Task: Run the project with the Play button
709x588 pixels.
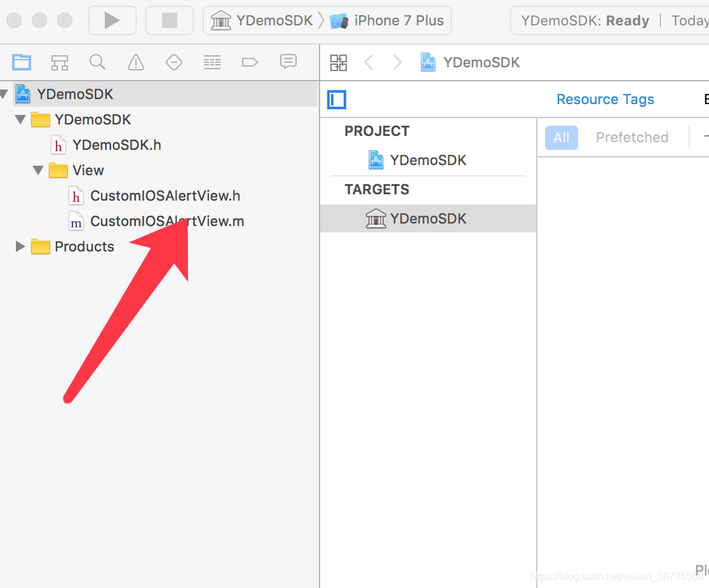Action: 112,20
